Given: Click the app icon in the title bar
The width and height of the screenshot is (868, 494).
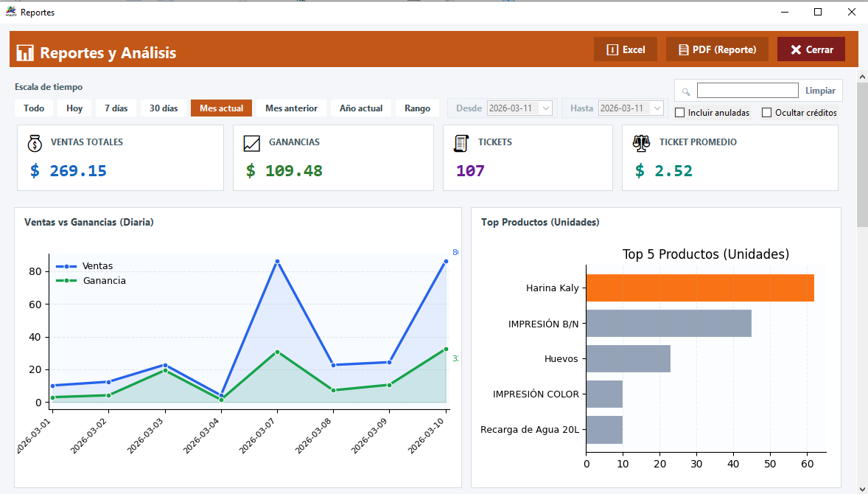Looking at the screenshot, I should click(x=11, y=12).
